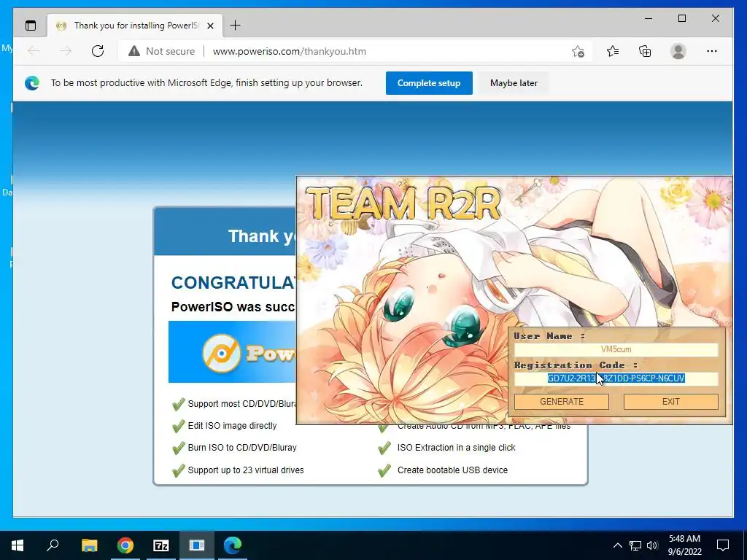Switch to keygen app on taskbar

pyautogui.click(x=197, y=545)
